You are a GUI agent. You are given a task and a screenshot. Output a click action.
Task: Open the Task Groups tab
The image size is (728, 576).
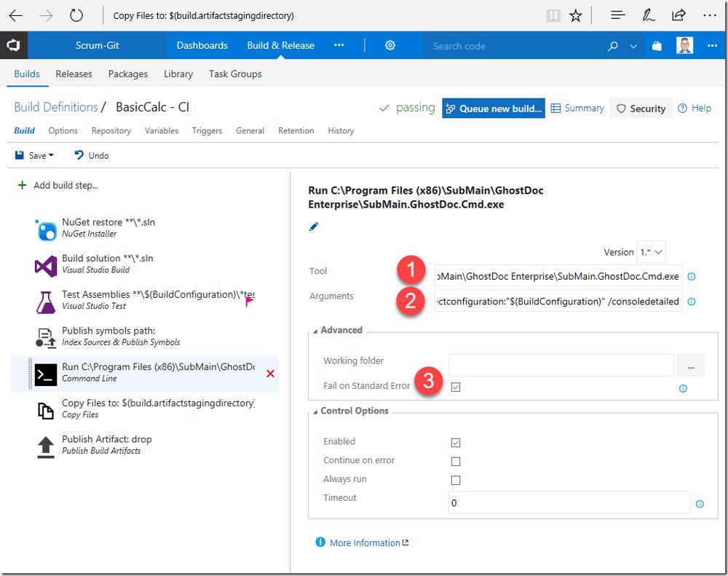[235, 74]
